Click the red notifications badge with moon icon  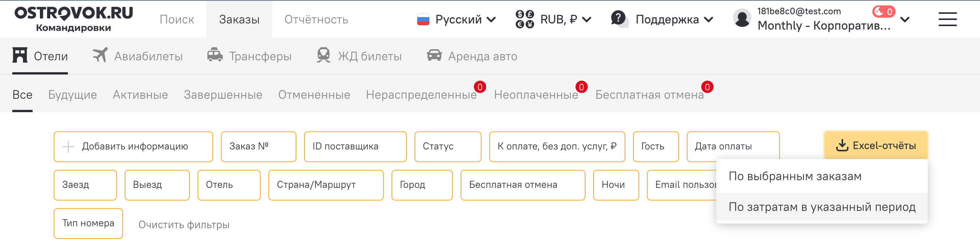tap(883, 12)
